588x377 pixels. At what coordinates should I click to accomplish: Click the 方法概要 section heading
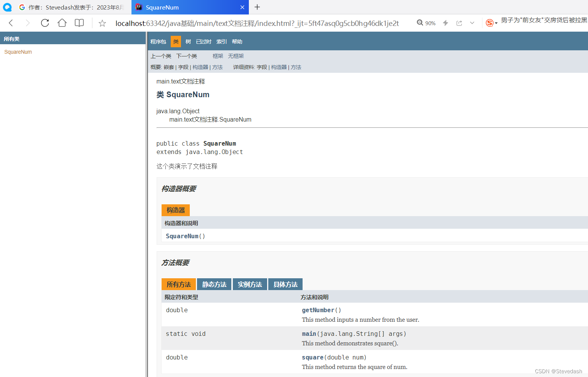pyautogui.click(x=175, y=263)
